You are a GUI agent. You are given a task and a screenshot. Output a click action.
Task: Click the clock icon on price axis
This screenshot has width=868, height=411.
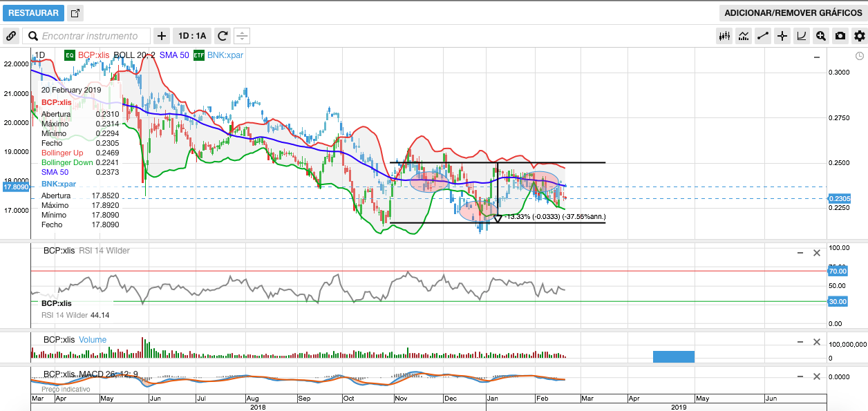coord(859,56)
